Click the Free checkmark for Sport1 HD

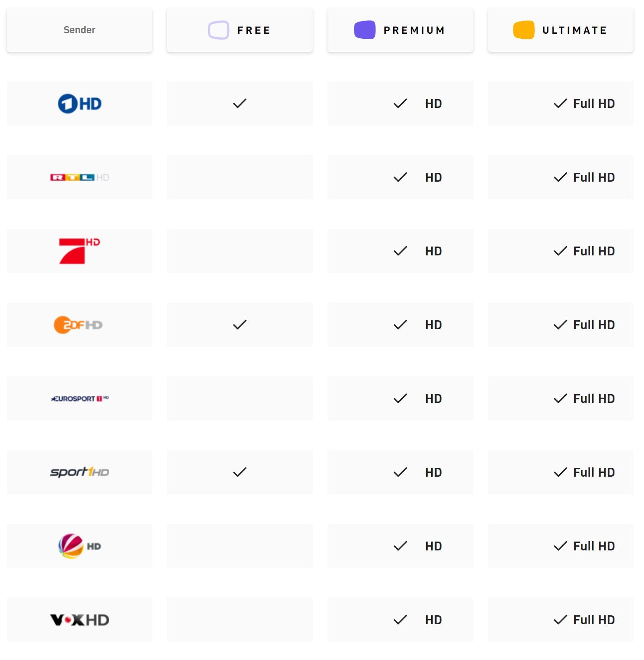[240, 472]
